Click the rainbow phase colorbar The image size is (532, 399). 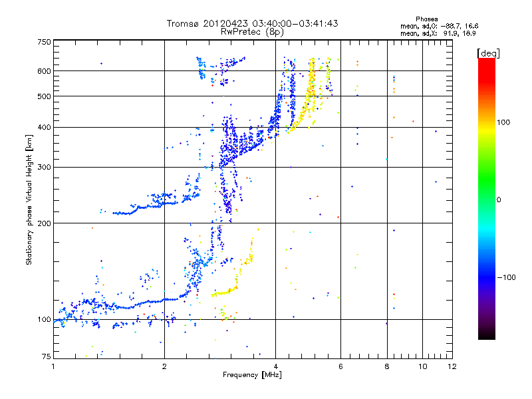[x=487, y=198]
